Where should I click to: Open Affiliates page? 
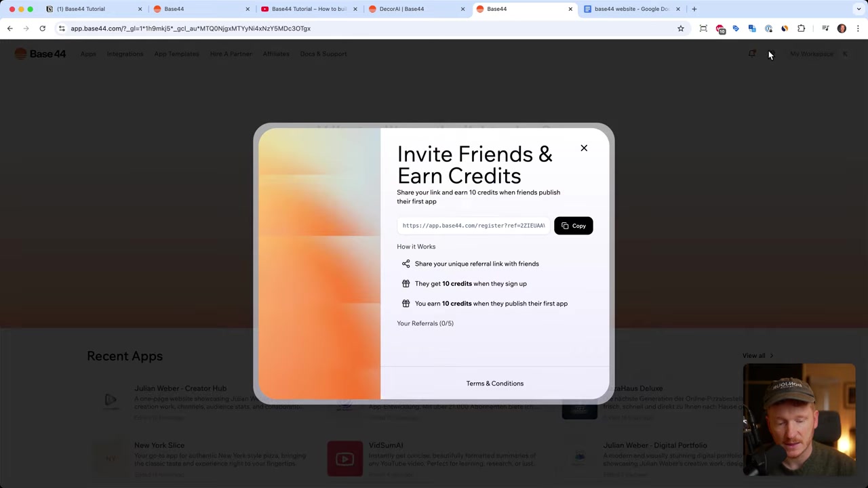click(276, 54)
